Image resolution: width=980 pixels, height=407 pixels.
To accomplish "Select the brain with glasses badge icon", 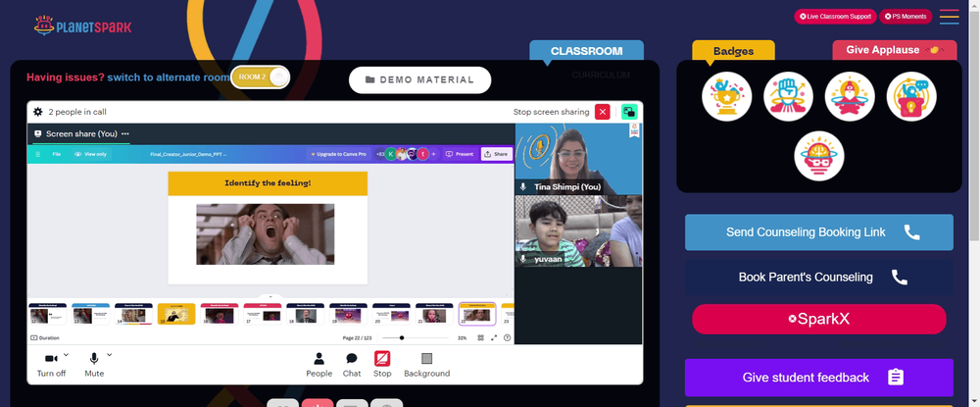I will (818, 156).
